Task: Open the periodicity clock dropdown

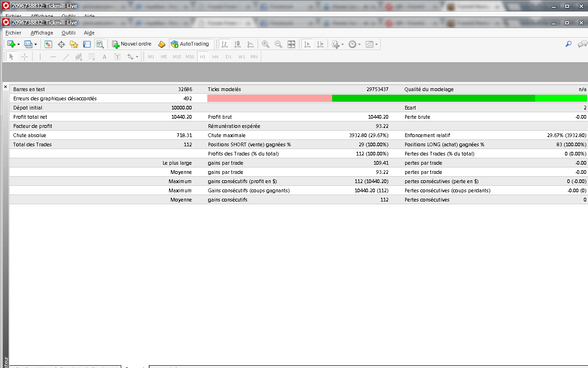Action: pos(354,44)
